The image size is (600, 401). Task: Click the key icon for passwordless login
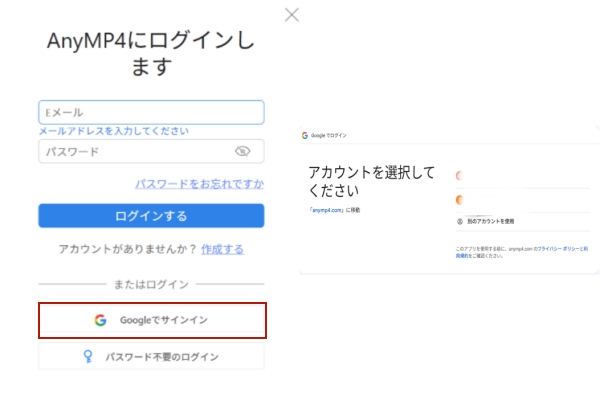click(88, 357)
